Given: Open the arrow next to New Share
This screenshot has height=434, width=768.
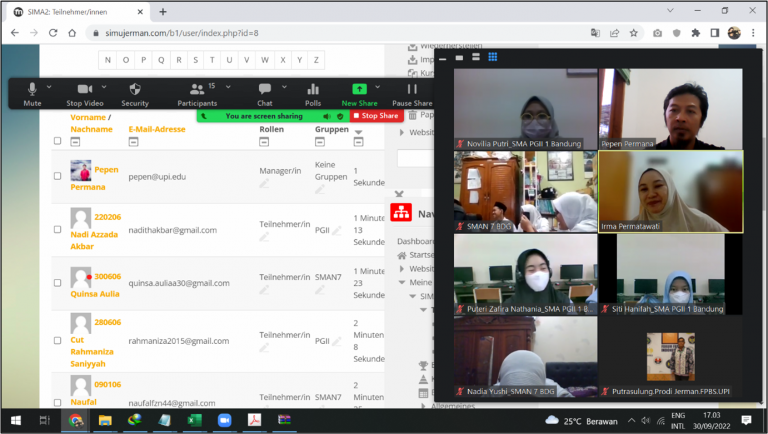Looking at the screenshot, I should click(377, 87).
